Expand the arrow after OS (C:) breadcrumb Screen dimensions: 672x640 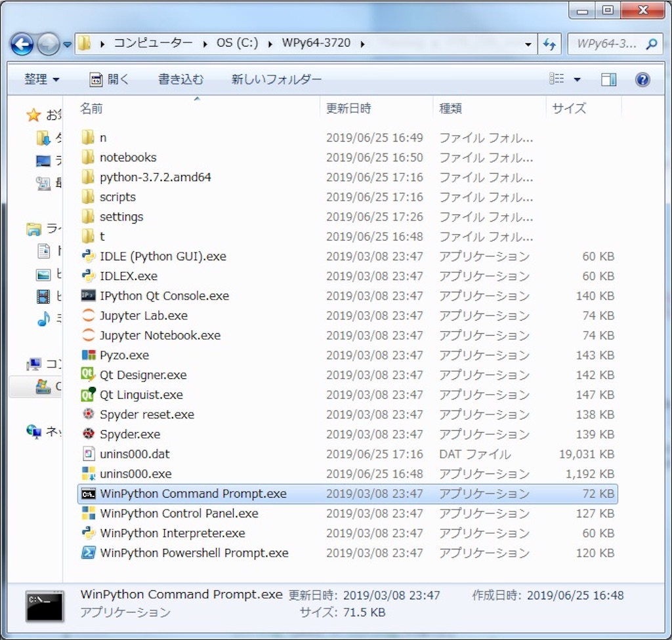point(270,44)
